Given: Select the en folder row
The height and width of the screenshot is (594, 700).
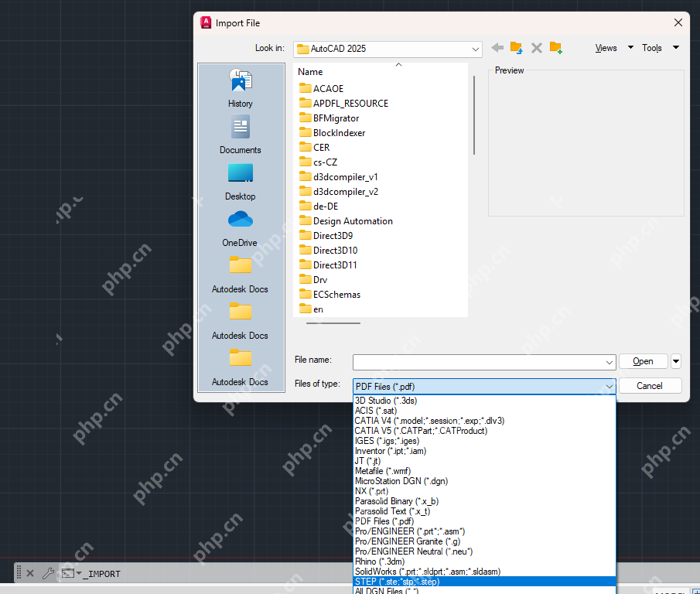Looking at the screenshot, I should (x=311, y=309).
